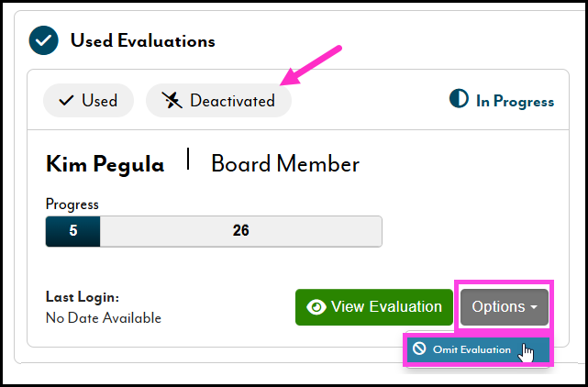Screen dimensions: 588x387
Task: Choose Omit Evaluation from the menu
Action: point(472,349)
